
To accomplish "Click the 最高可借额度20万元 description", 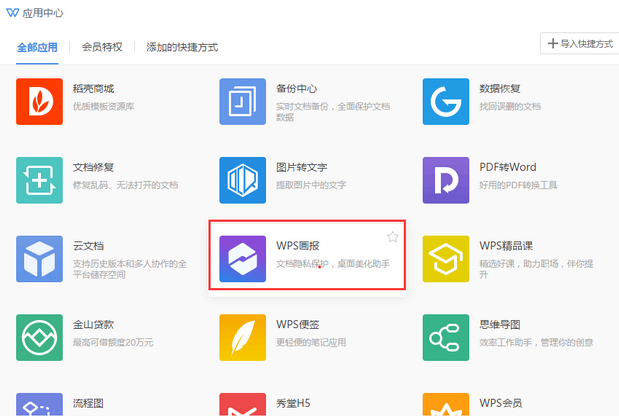I will pos(113,342).
